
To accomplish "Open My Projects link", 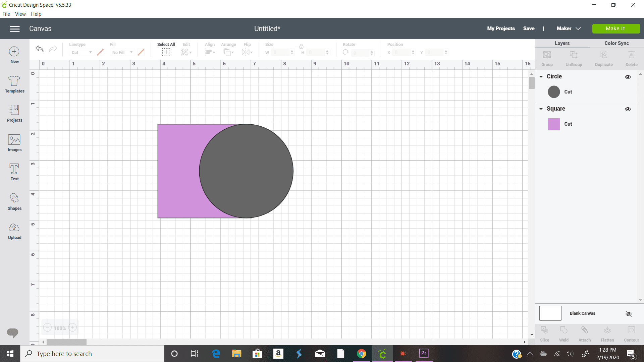I will [501, 28].
